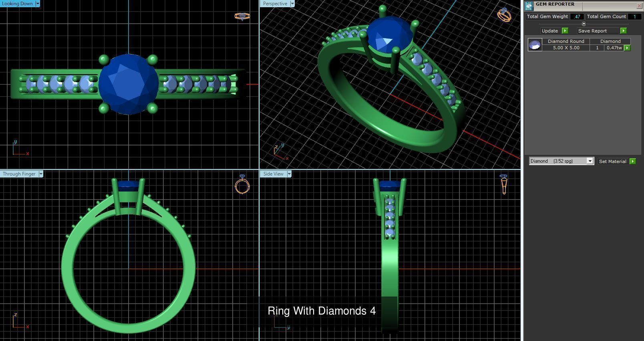Click the green arrow next to Update
Screen dimensions: 644x341
[x=565, y=31]
